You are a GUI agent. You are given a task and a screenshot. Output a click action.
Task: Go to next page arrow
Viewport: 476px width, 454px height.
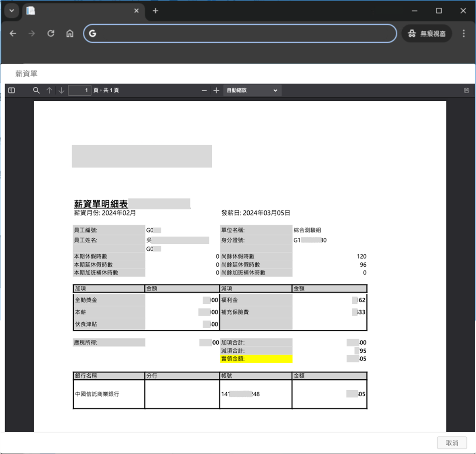point(61,90)
